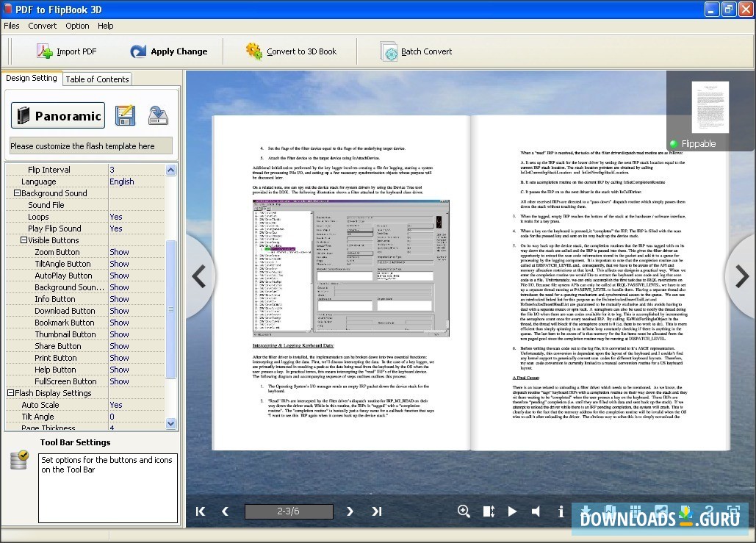756x543 pixels.
Task: Toggle the FullScreen Button Show value
Action: (137, 381)
